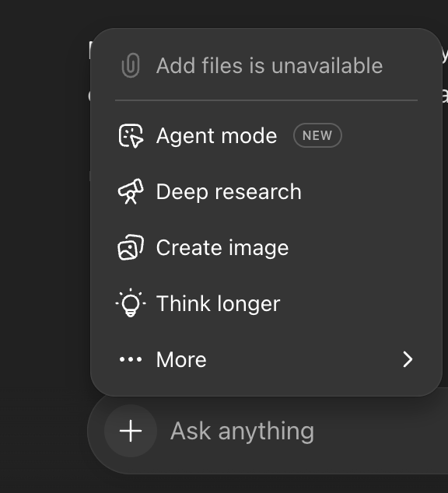Expand the More submenu chevron arrow
Viewport: 448px width, 493px height.
point(408,359)
